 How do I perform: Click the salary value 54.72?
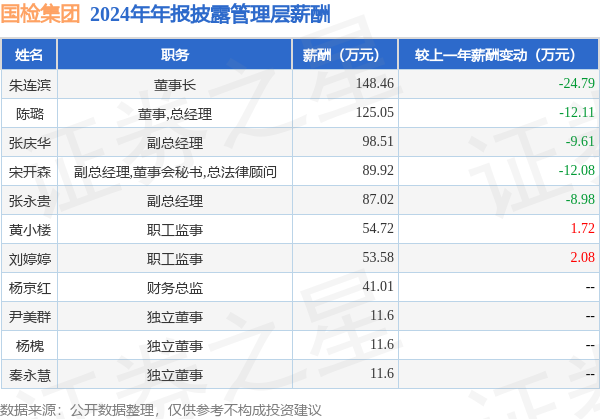coord(378,228)
